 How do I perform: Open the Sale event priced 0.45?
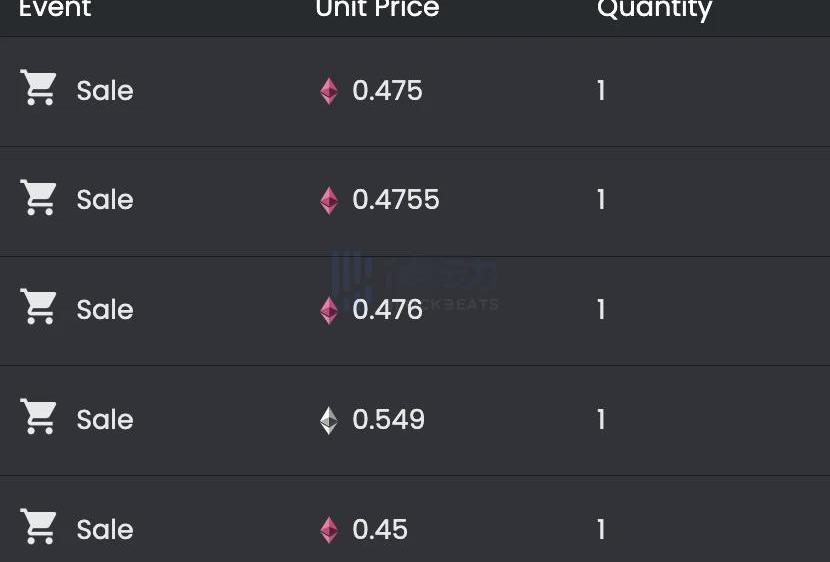(x=105, y=529)
